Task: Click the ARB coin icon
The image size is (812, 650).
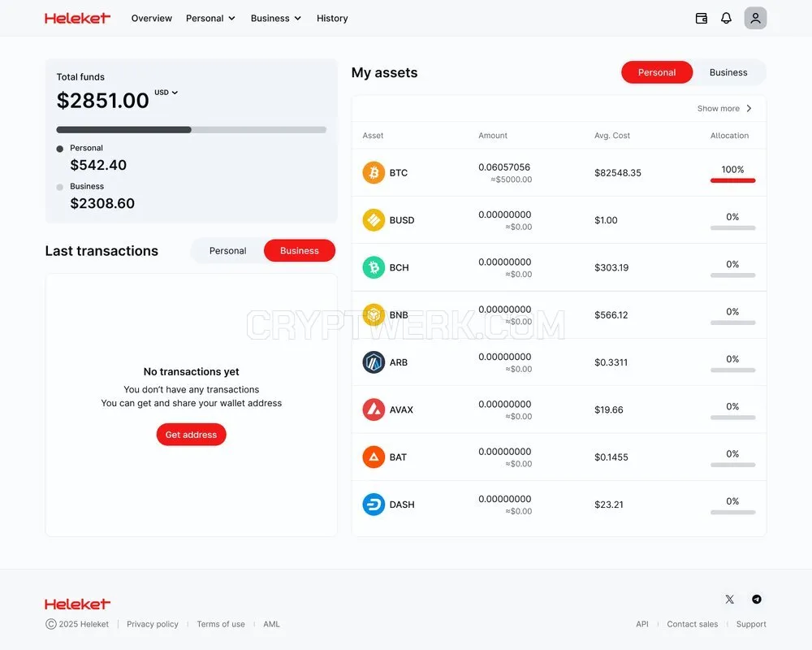Action: click(x=374, y=362)
